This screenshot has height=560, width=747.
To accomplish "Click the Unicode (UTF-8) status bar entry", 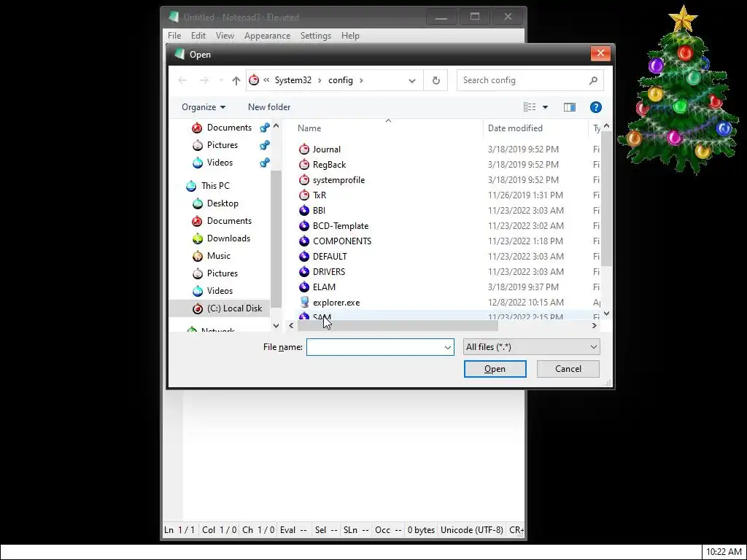I will click(472, 530).
